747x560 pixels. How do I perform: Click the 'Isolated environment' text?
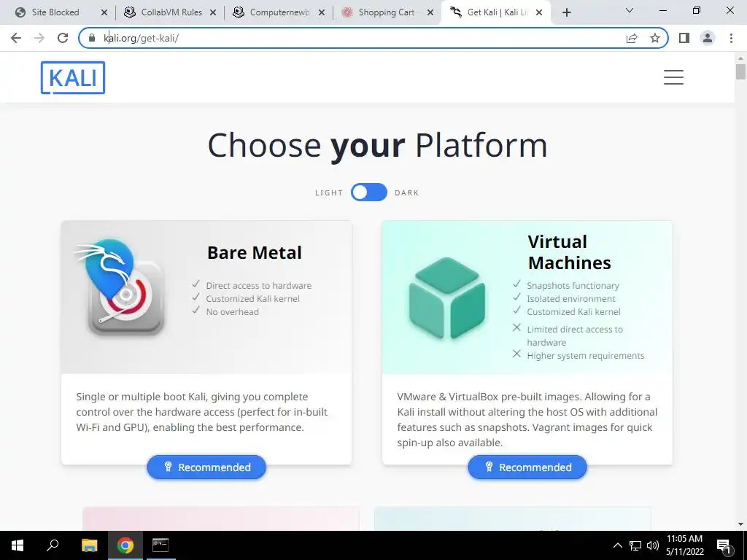(x=571, y=299)
